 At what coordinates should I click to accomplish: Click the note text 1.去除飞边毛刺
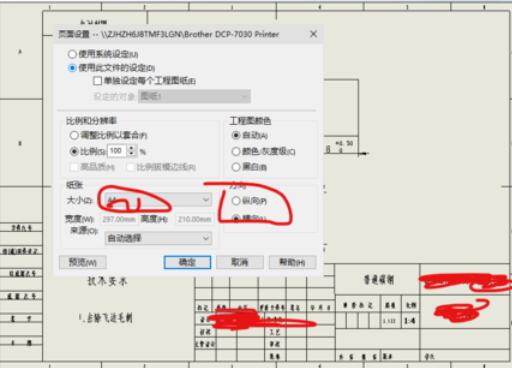tap(105, 318)
